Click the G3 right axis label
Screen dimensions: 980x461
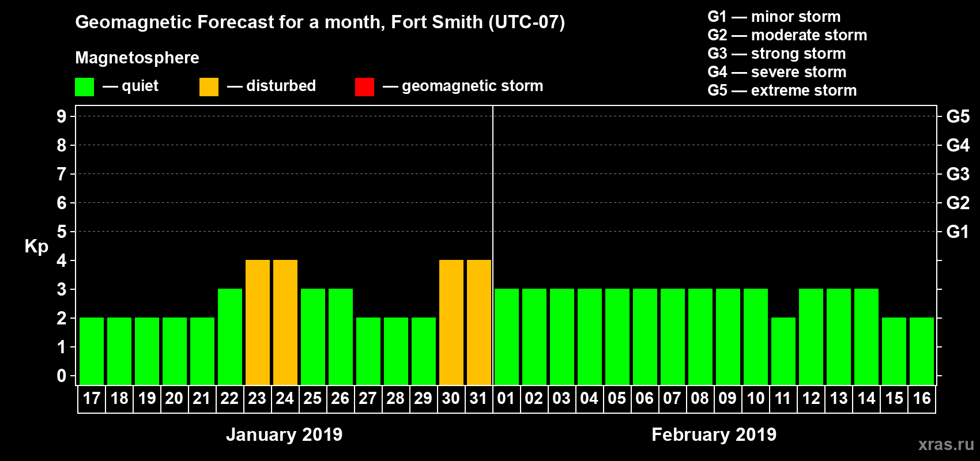pos(958,174)
